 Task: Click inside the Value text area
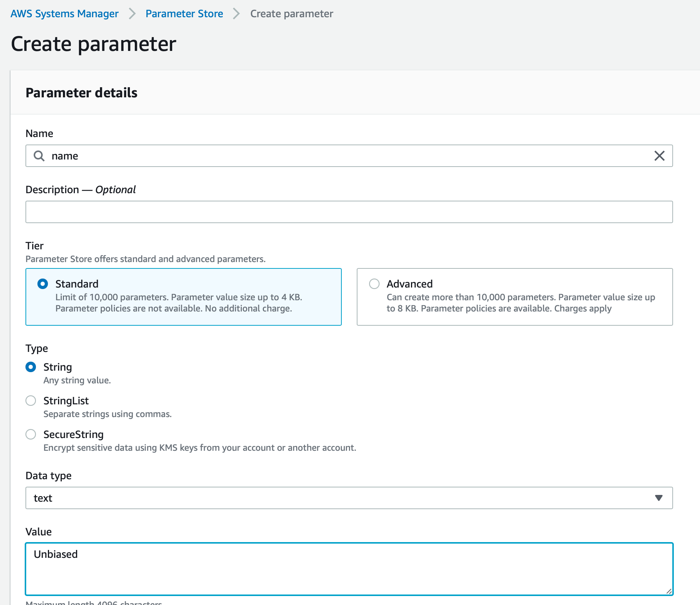pos(349,569)
